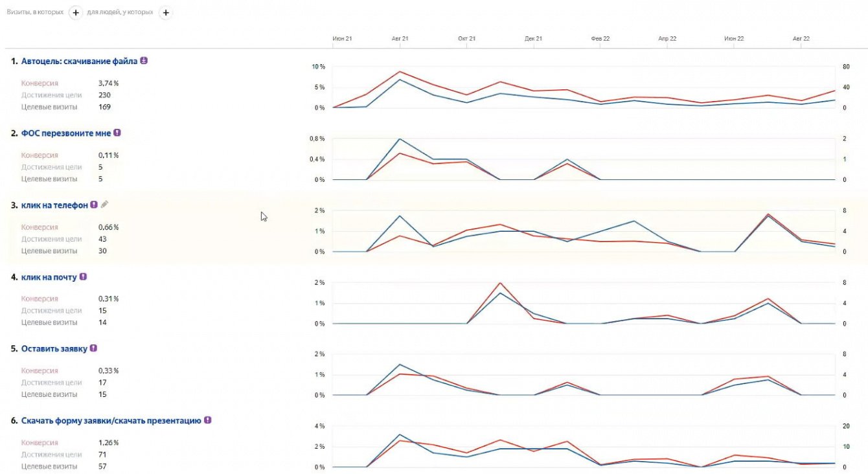Screen dimensions: 868x474
Task: Click the purple goal icon next to «клик на почту»
Action: [x=83, y=276]
